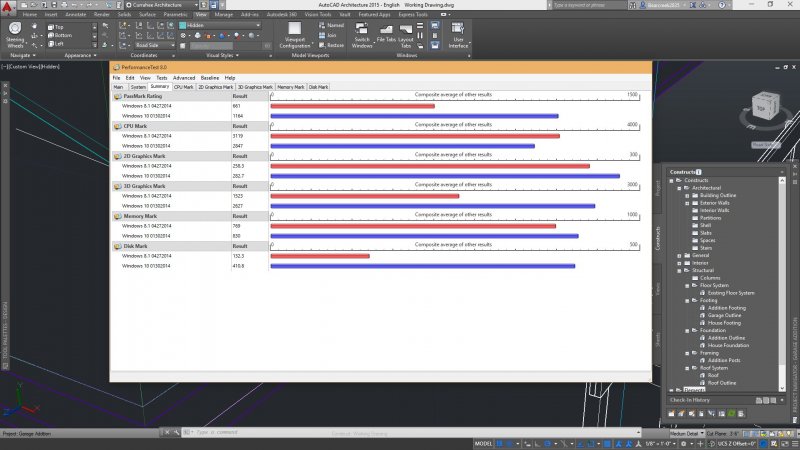Click the PassMark Rating header icon
800x450 pixels.
[x=117, y=96]
